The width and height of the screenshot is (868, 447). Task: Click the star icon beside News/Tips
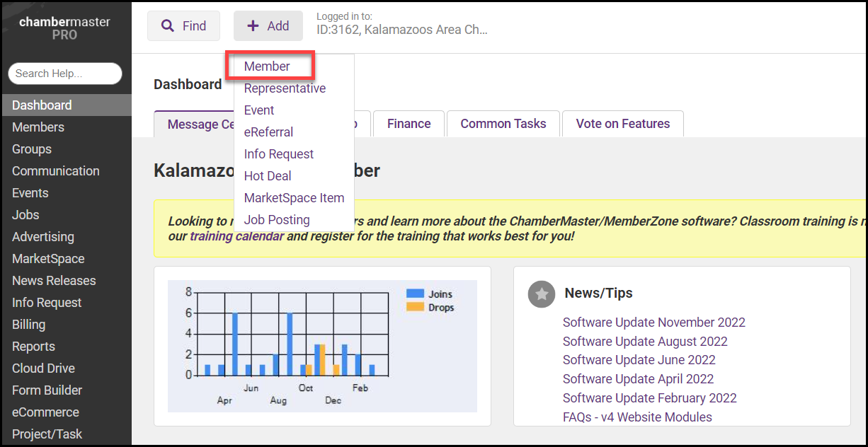[542, 294]
